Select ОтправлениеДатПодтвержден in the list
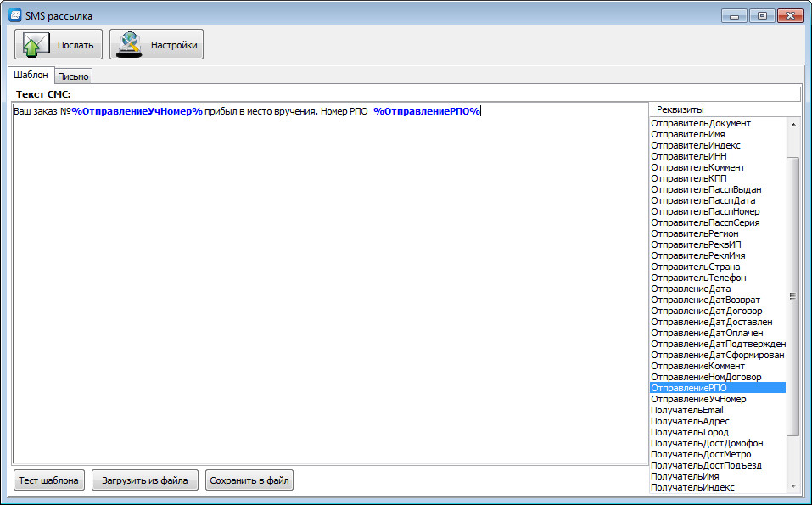The image size is (812, 505). click(x=718, y=344)
